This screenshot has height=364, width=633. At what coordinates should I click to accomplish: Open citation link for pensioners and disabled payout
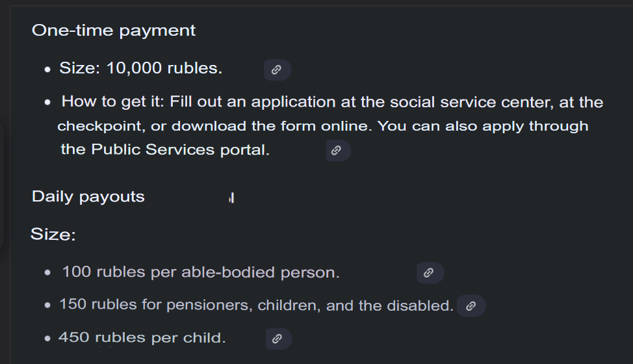471,305
